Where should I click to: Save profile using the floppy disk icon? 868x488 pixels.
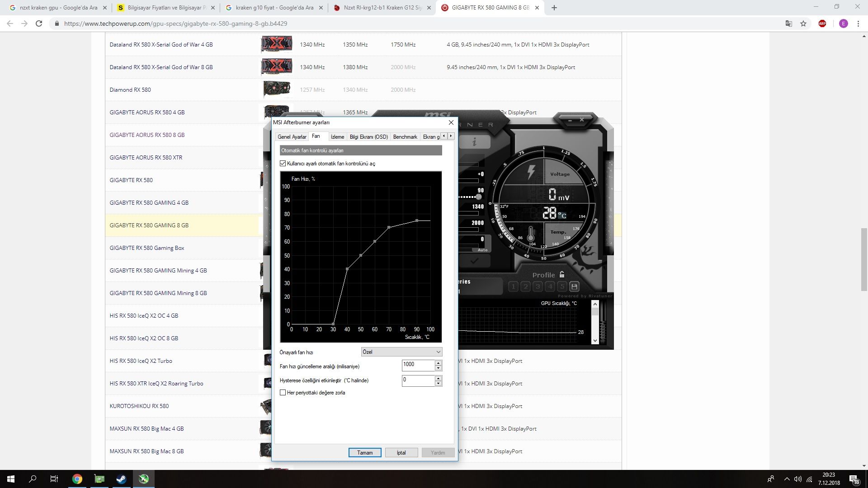(x=574, y=286)
